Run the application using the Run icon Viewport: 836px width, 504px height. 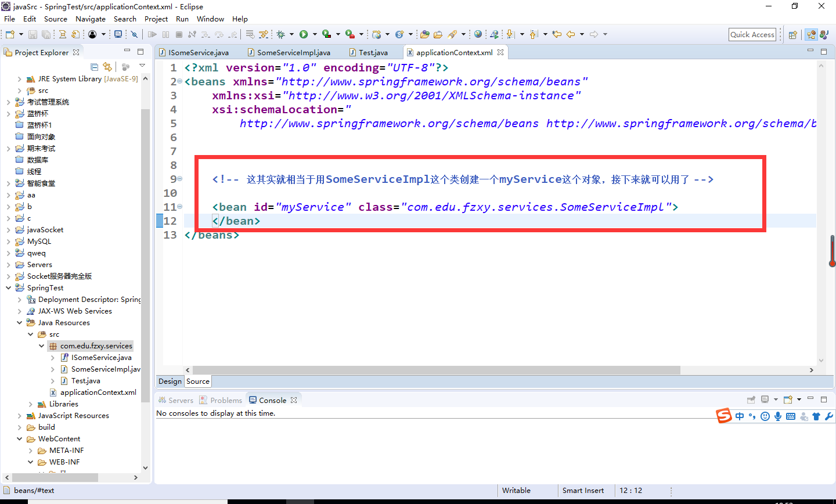(x=302, y=34)
